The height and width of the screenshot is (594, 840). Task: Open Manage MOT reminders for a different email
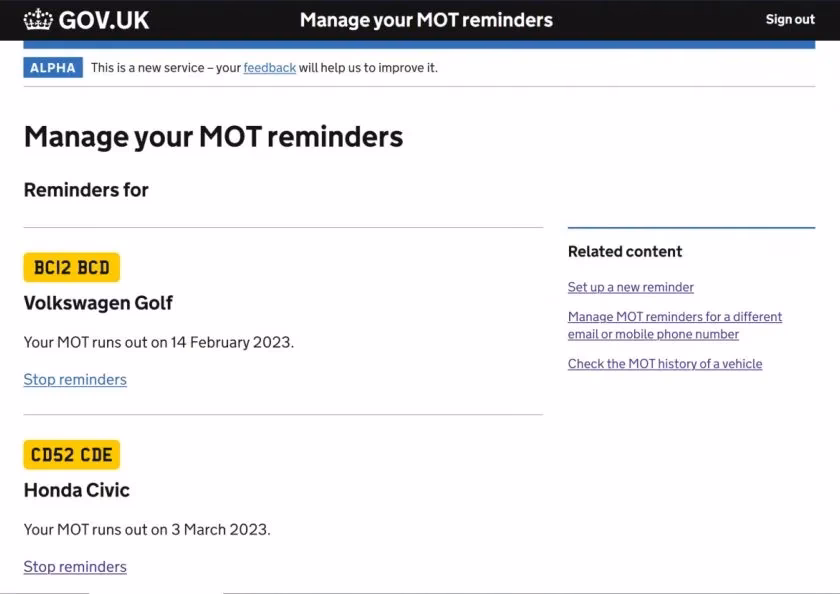tap(674, 325)
